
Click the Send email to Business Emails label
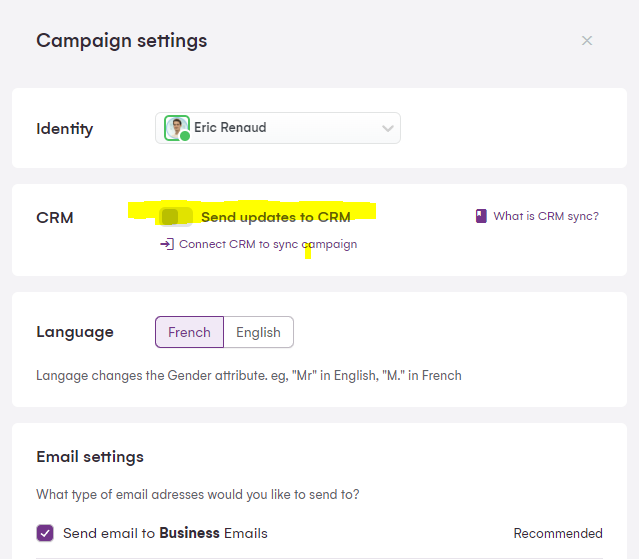click(165, 533)
